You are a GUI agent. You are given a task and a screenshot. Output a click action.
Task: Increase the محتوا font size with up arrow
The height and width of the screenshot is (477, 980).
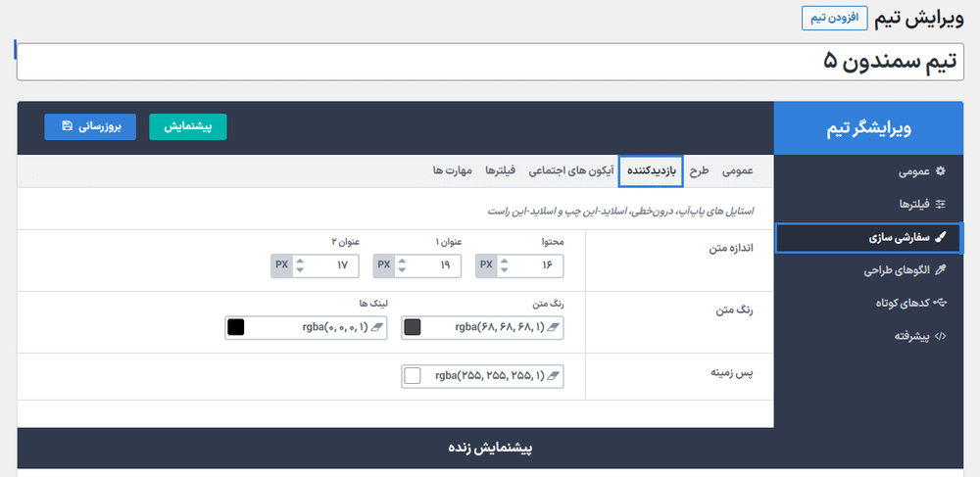tap(505, 261)
